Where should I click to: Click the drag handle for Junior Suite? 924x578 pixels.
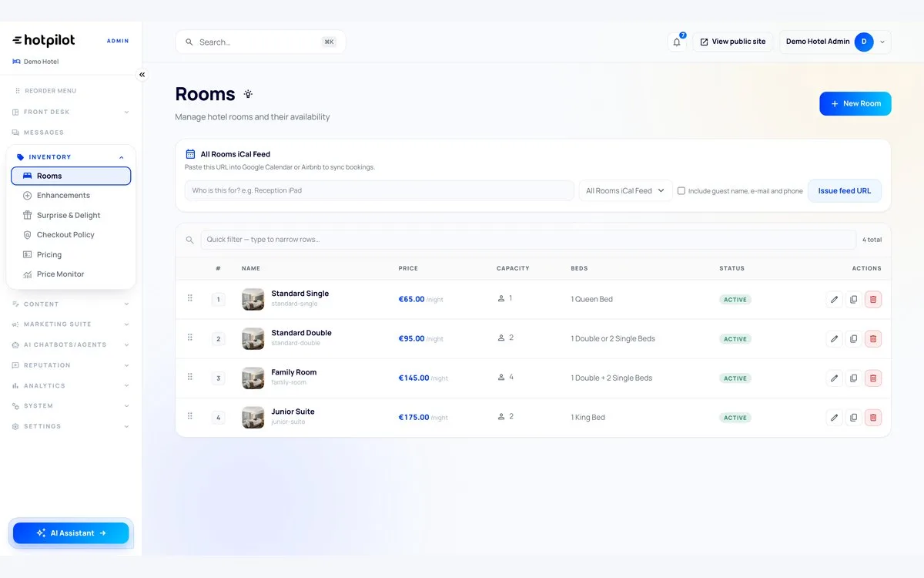pyautogui.click(x=190, y=416)
